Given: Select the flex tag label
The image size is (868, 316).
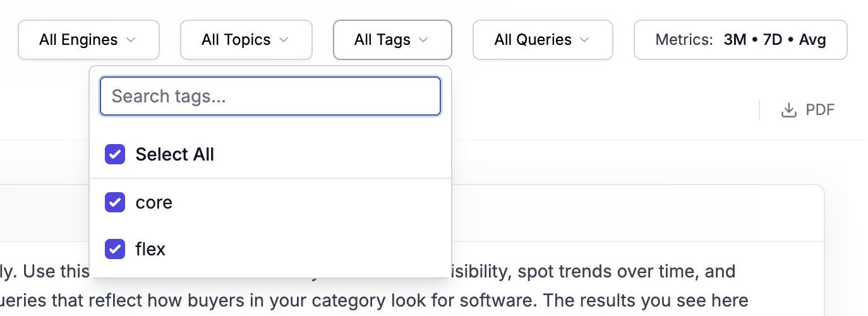Looking at the screenshot, I should (x=150, y=249).
